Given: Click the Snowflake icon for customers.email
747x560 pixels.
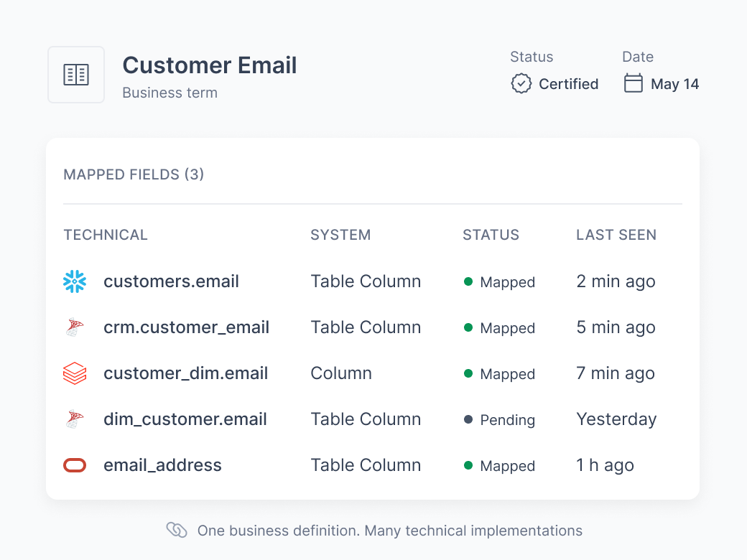Looking at the screenshot, I should [75, 281].
